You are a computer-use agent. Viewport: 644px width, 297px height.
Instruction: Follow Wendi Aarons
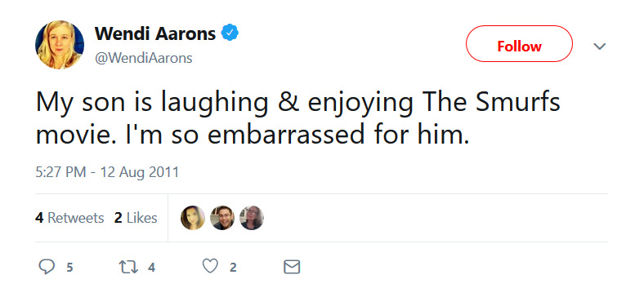(x=519, y=44)
